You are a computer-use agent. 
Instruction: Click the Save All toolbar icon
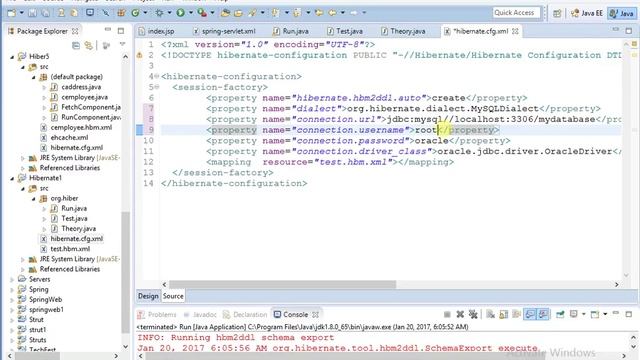pyautogui.click(x=45, y=13)
